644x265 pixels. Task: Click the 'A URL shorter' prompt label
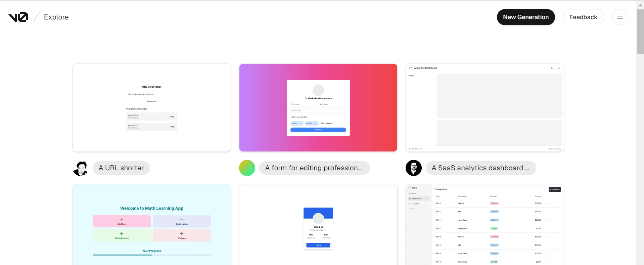(x=121, y=168)
